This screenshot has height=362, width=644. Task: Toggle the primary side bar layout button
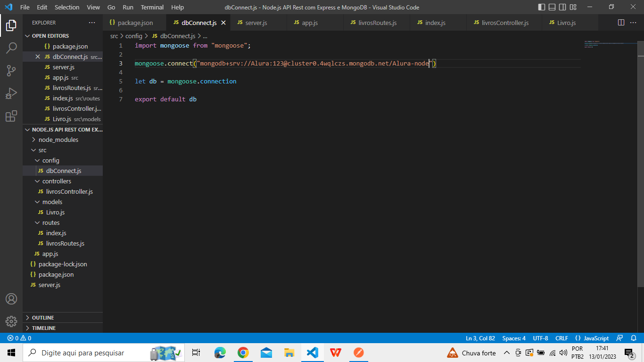coord(541,7)
